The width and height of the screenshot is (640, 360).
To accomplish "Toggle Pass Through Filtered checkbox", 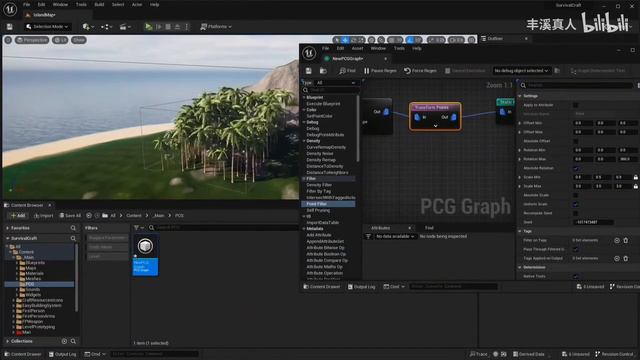I will coord(576,249).
